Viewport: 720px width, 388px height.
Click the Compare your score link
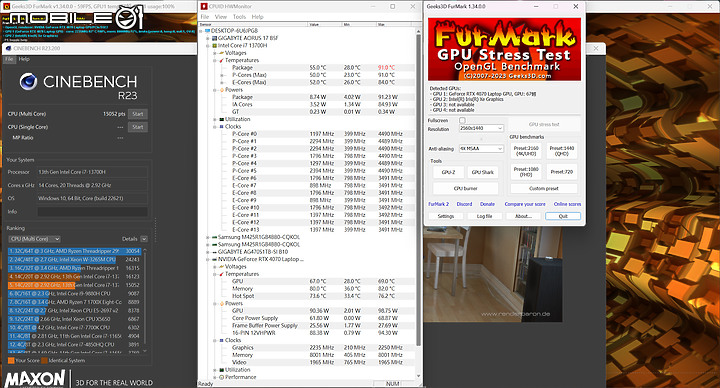point(525,204)
